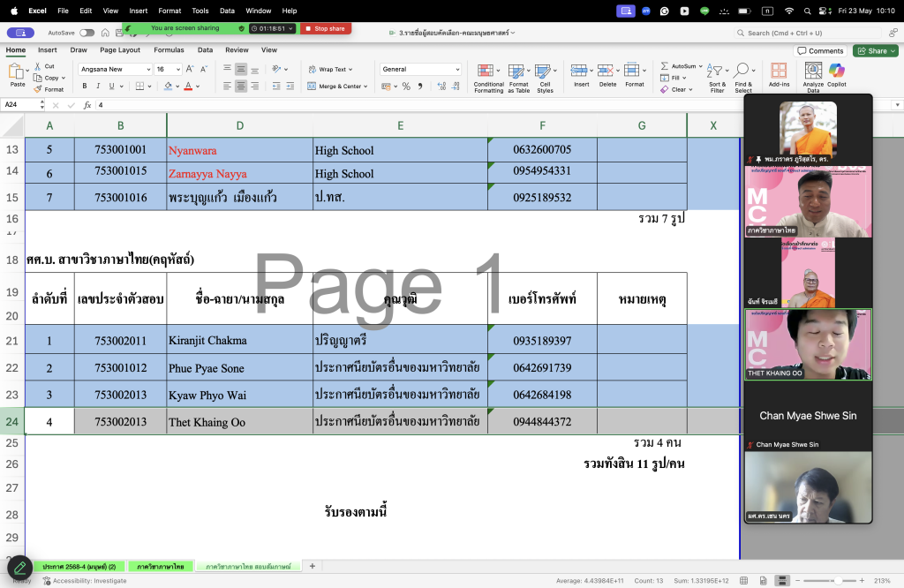Expand the Fill dropdown

684,78
